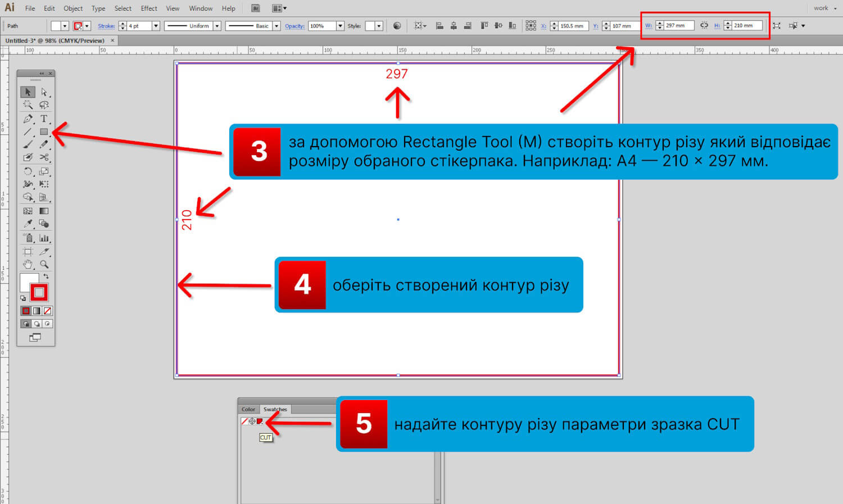Choose the Free Transform tool
843x504 pixels.
click(x=44, y=184)
